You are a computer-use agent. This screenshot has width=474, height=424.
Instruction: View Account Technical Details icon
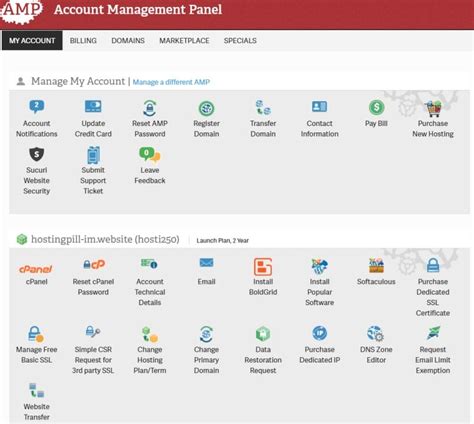click(x=149, y=264)
